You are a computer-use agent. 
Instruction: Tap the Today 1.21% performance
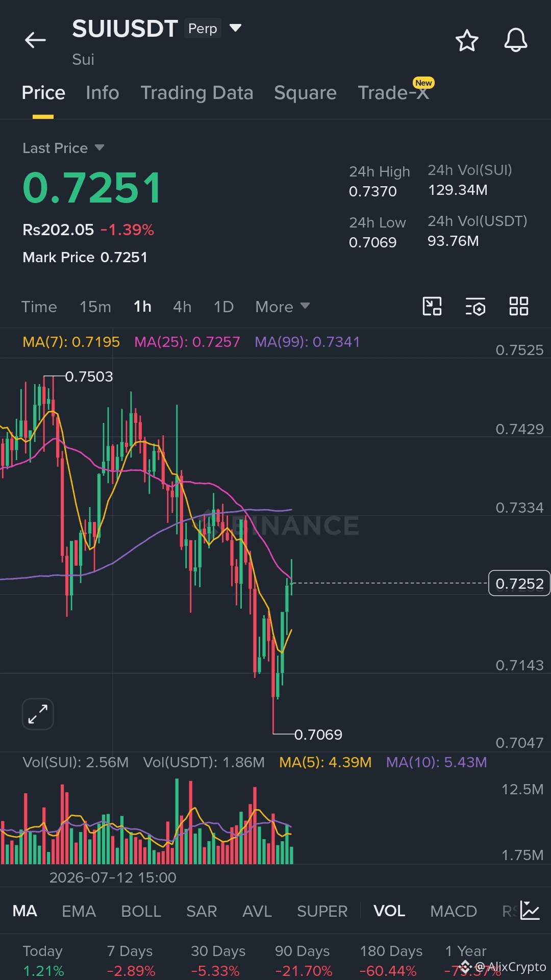click(43, 961)
